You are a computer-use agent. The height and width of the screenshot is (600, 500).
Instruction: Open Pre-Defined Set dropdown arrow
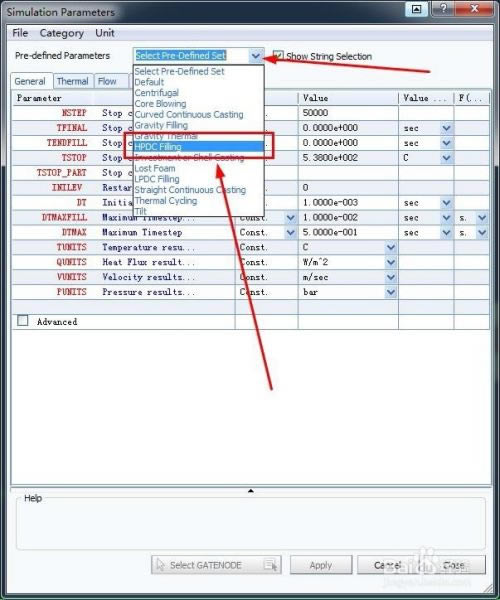(x=256, y=56)
